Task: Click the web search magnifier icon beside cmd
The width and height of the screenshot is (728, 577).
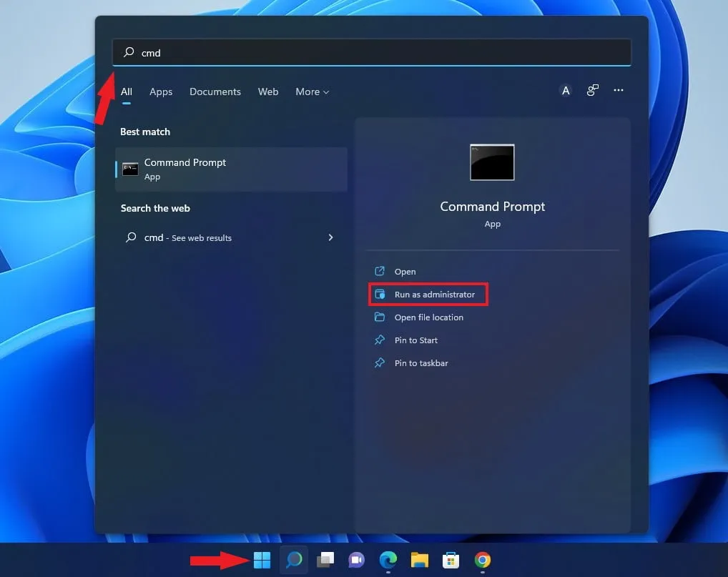Action: click(131, 237)
